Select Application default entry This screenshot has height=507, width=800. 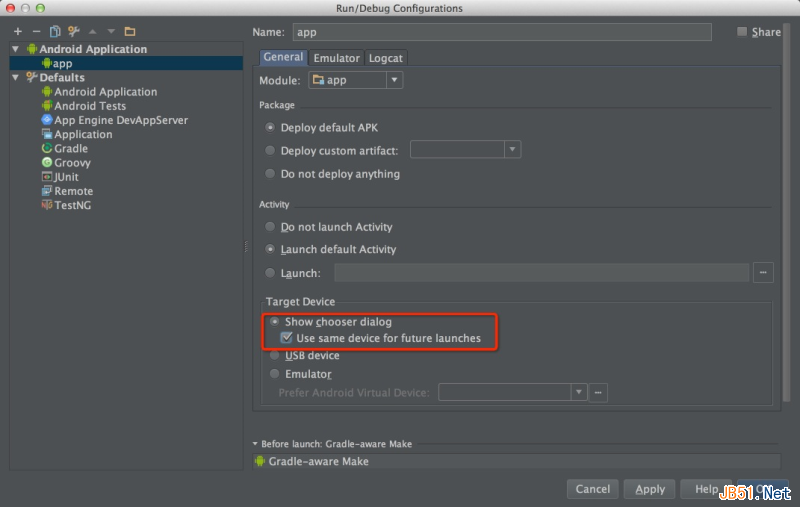(77, 135)
